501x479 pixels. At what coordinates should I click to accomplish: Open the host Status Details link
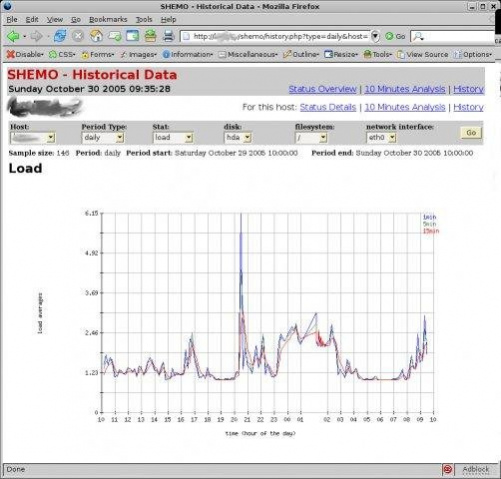(x=328, y=107)
